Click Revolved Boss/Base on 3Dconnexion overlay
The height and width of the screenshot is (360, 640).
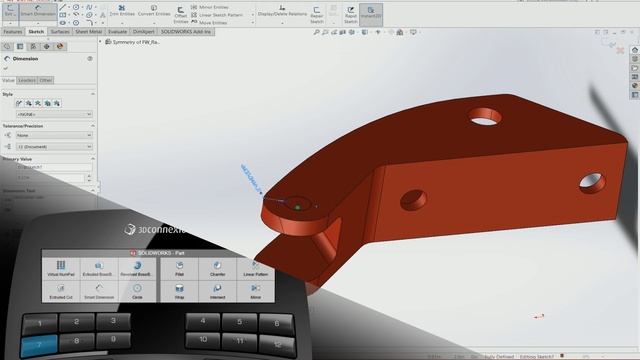[x=137, y=269]
